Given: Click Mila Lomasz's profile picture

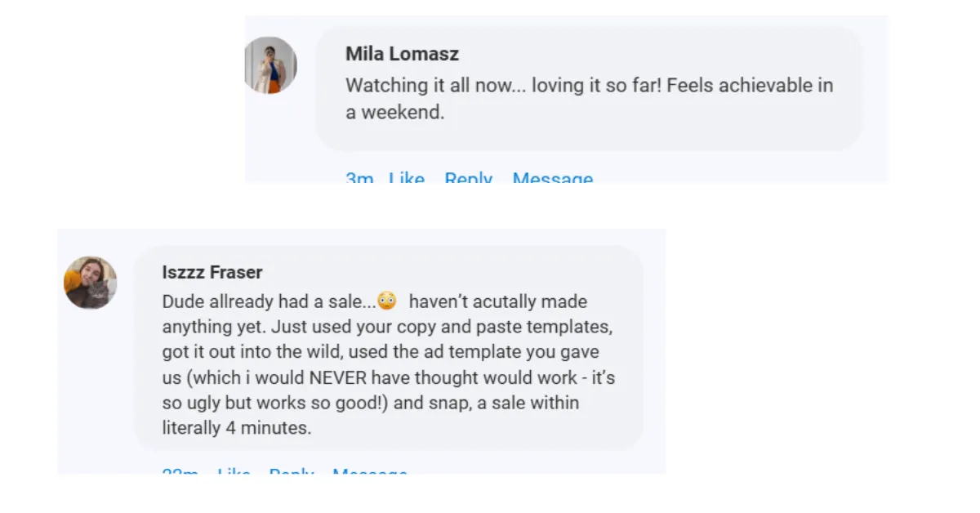Looking at the screenshot, I should coord(270,65).
